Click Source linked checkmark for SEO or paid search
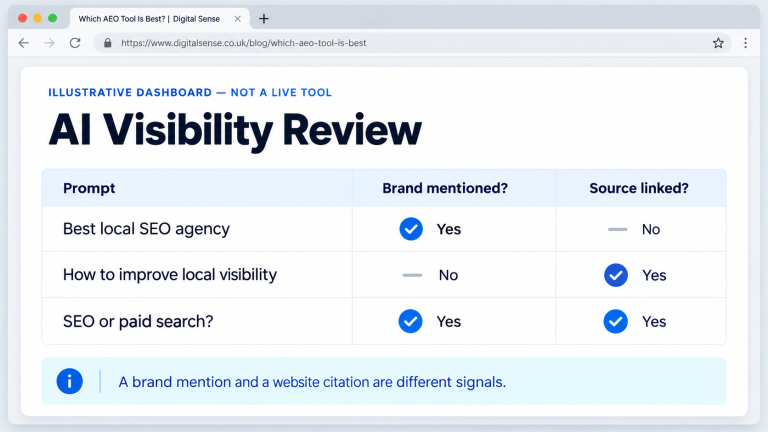The width and height of the screenshot is (768, 432). 616,321
